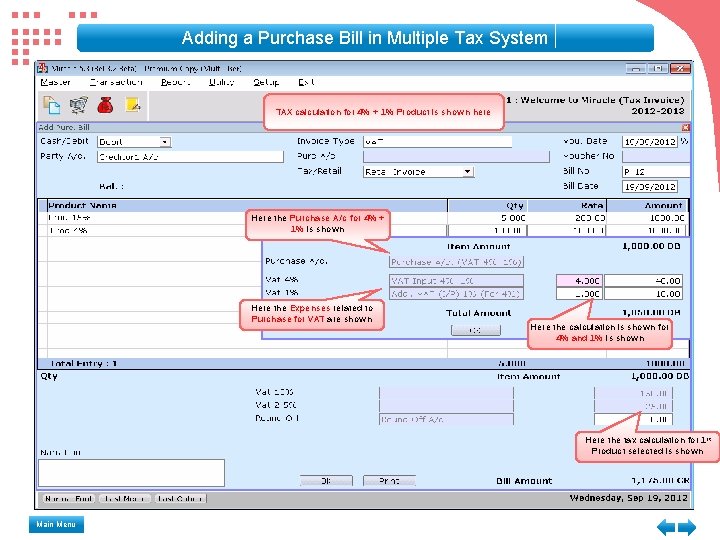Click the yellow note toolbar icon
Screen dimensions: 720x540
tap(133, 105)
